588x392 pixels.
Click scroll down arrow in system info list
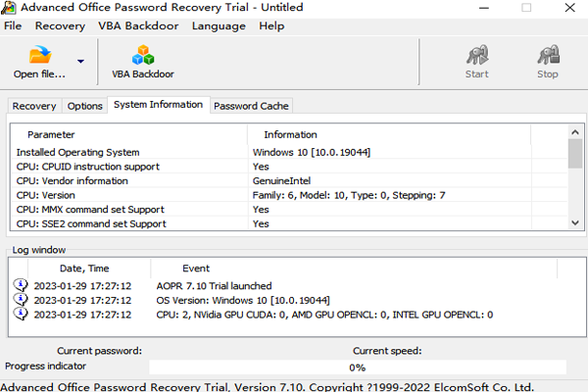click(x=575, y=222)
